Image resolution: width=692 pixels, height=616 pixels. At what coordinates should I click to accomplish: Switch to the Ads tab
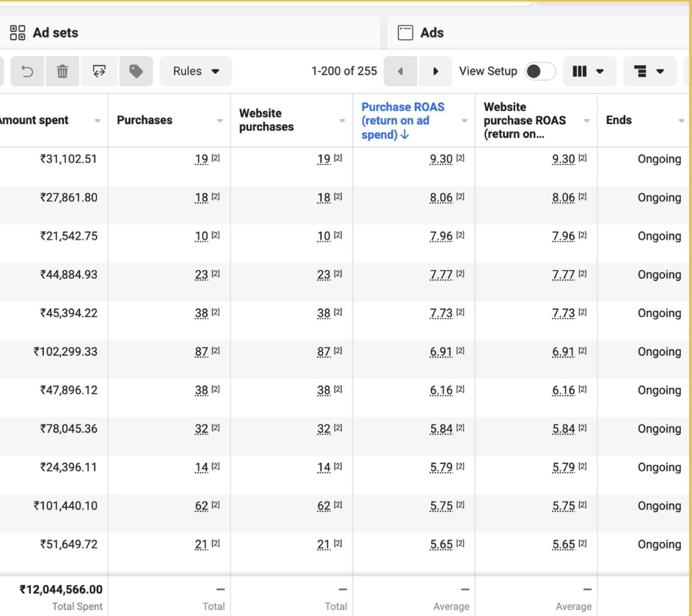point(539,33)
